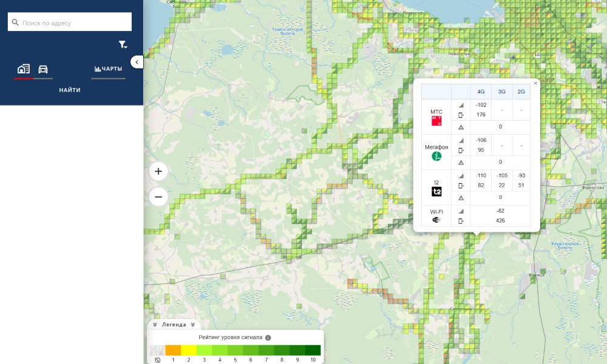Select the 4G column header
This screenshot has height=364, width=607.
tap(481, 92)
